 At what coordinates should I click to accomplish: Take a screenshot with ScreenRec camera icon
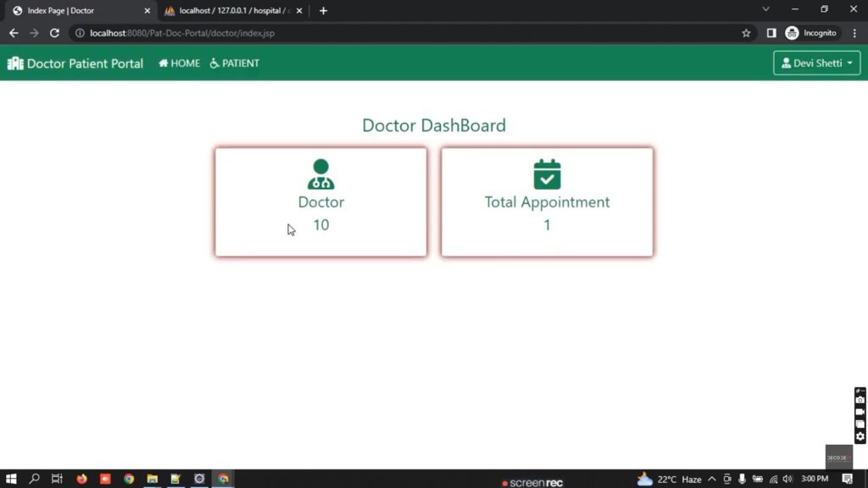coord(860,400)
